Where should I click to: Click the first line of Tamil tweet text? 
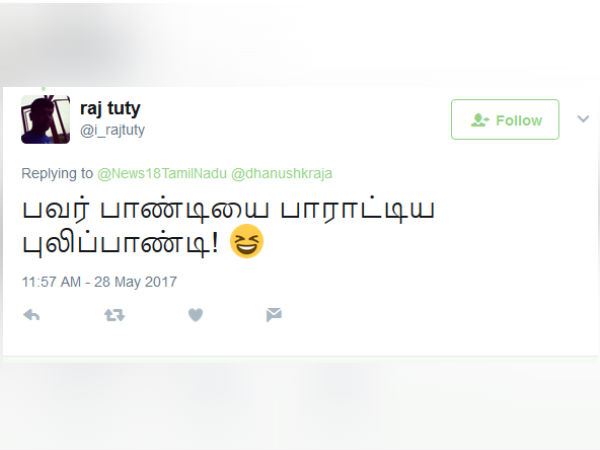[x=228, y=210]
